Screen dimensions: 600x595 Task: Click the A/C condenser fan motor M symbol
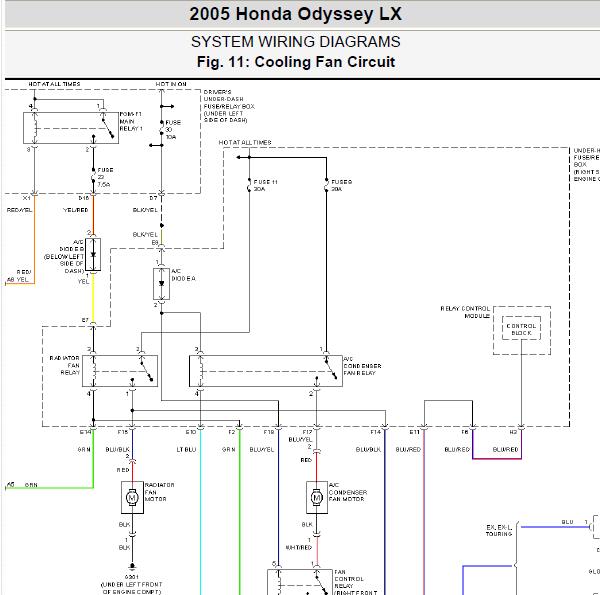pos(316,497)
